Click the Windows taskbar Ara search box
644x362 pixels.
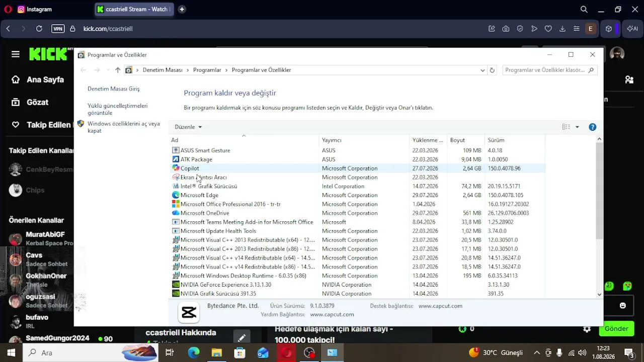pos(92,352)
